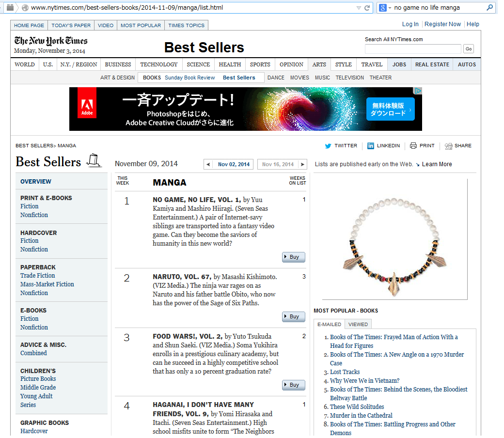The height and width of the screenshot is (438, 504).
Task: Open the VIDEO tab
Action: pyautogui.click(x=106, y=25)
